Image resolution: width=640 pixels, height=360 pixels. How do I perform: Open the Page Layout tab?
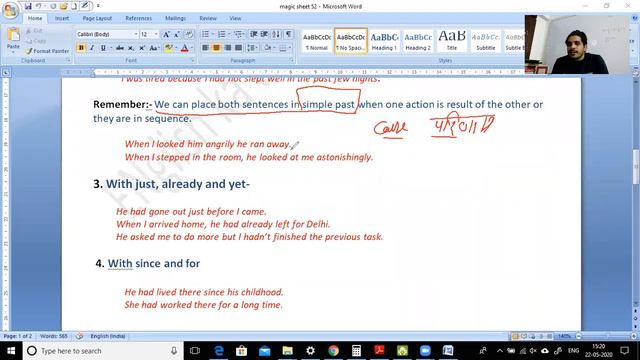(x=97, y=18)
